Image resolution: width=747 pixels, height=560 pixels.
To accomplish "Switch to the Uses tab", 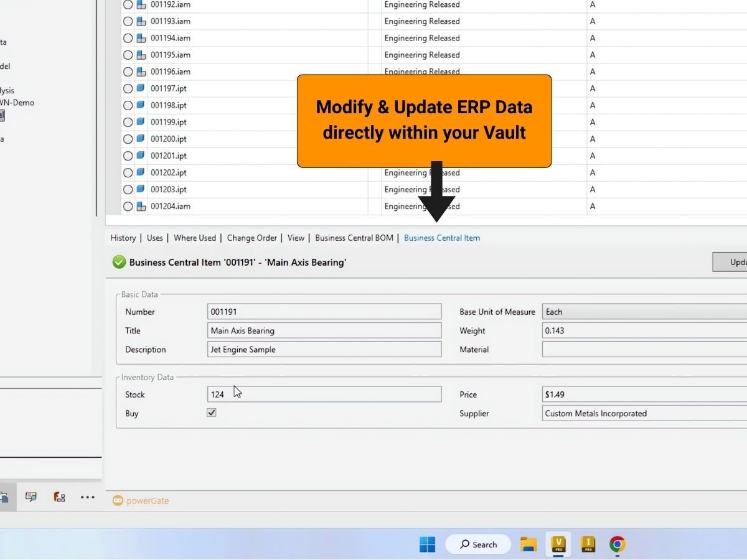I will 155,238.
